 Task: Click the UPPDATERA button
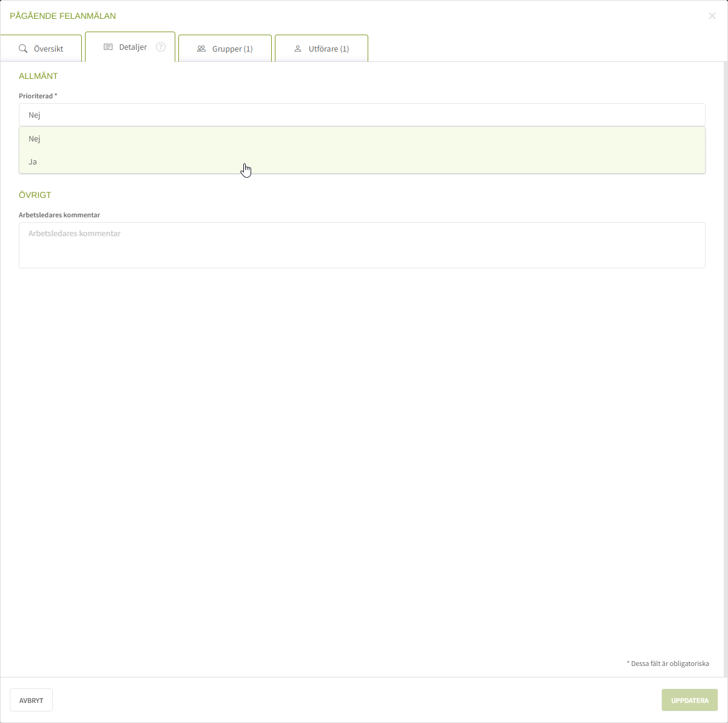click(x=689, y=700)
